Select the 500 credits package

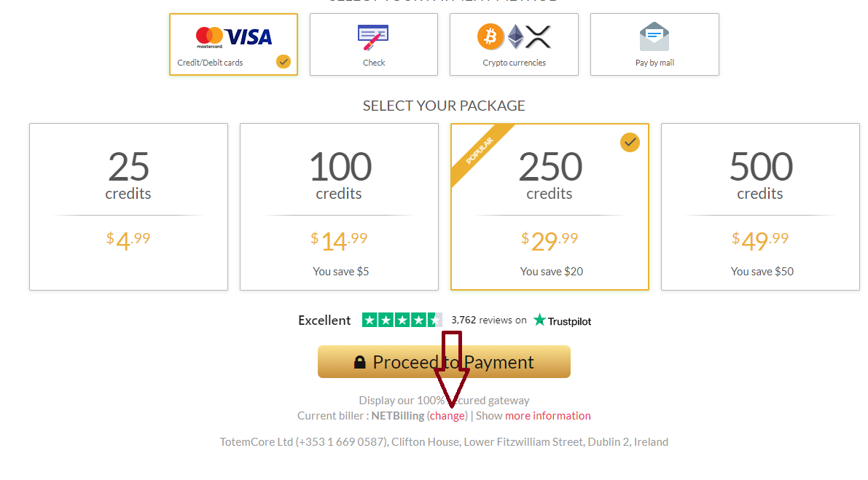[x=760, y=207]
